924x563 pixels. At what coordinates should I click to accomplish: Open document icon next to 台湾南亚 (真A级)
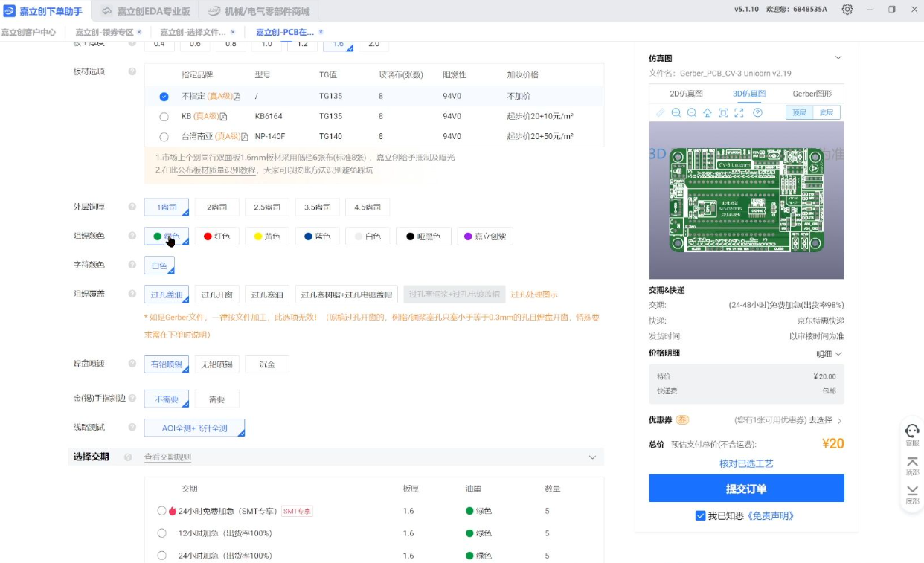244,137
